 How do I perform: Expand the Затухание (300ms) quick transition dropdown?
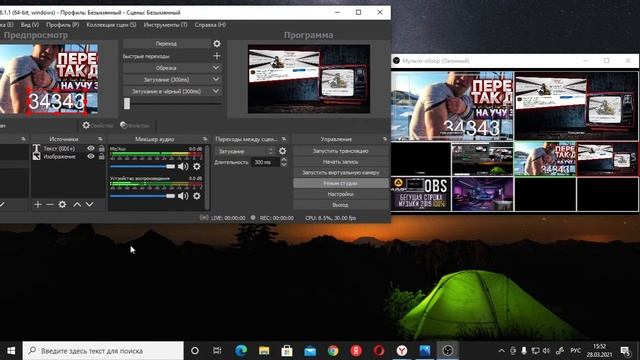(x=216, y=80)
